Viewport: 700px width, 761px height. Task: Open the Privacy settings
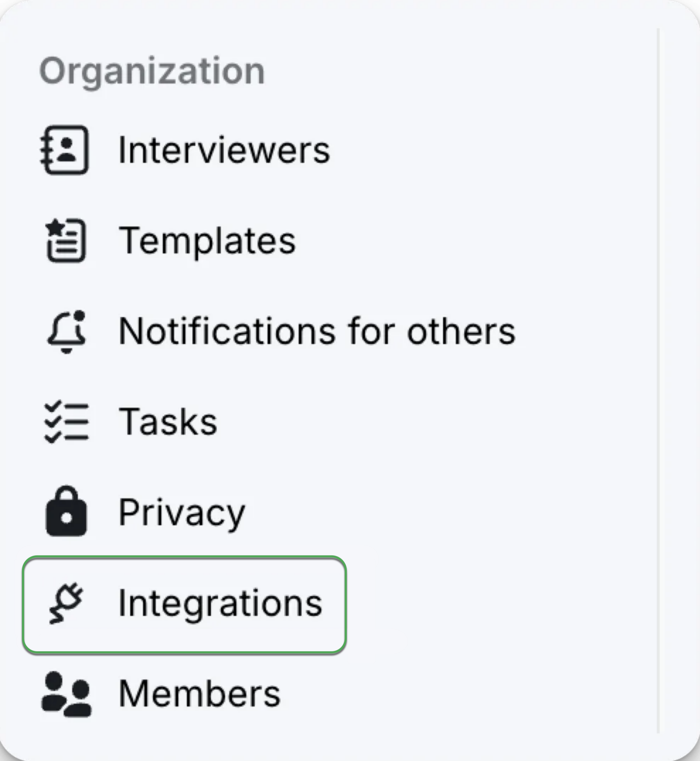(182, 512)
